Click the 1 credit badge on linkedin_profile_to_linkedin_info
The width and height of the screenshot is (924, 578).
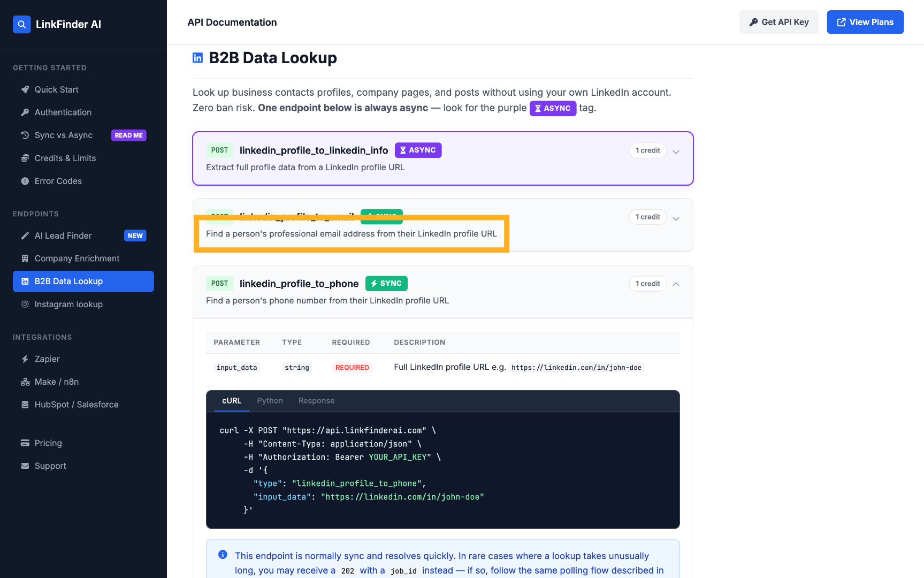coord(648,150)
